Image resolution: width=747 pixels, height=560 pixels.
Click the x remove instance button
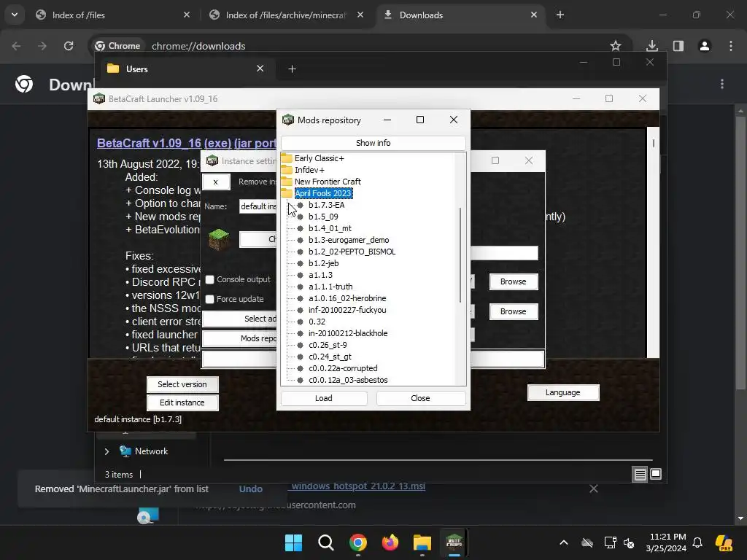point(216,182)
